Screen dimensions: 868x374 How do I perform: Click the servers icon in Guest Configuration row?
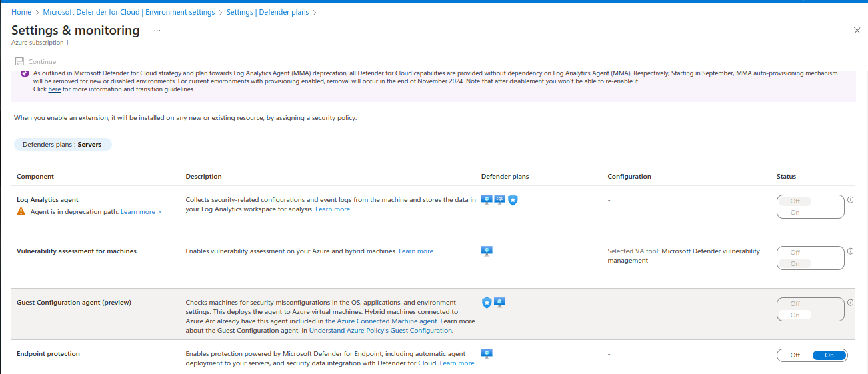tap(499, 302)
